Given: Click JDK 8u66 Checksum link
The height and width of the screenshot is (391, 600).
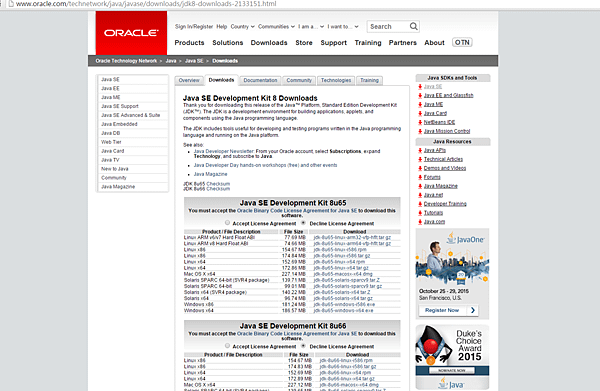Looking at the screenshot, I should pyautogui.click(x=218, y=189).
